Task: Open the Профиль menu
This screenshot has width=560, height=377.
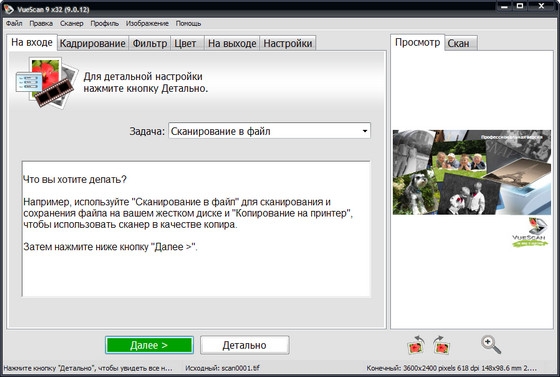Action: tap(104, 24)
